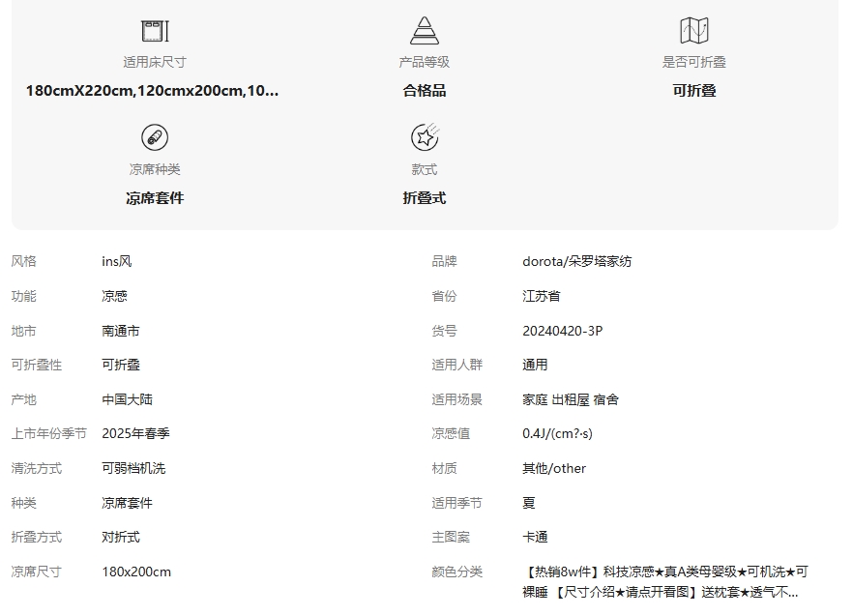The image size is (853, 616).
Task: Click the product grade pyramid icon
Action: (x=424, y=30)
